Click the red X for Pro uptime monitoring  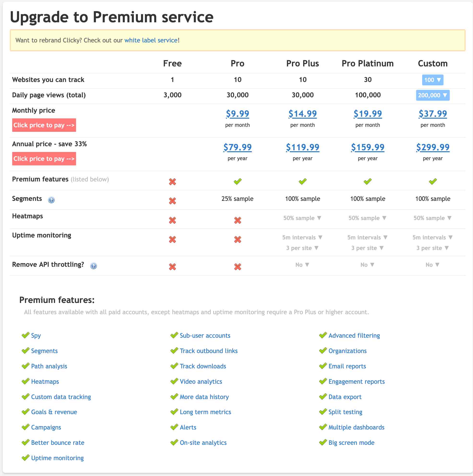(x=237, y=239)
